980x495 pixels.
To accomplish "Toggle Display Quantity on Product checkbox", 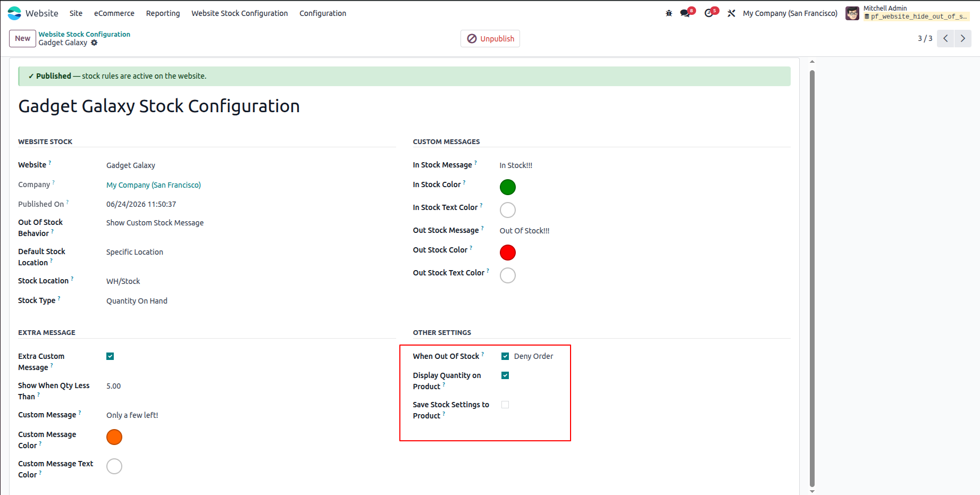I will [505, 375].
